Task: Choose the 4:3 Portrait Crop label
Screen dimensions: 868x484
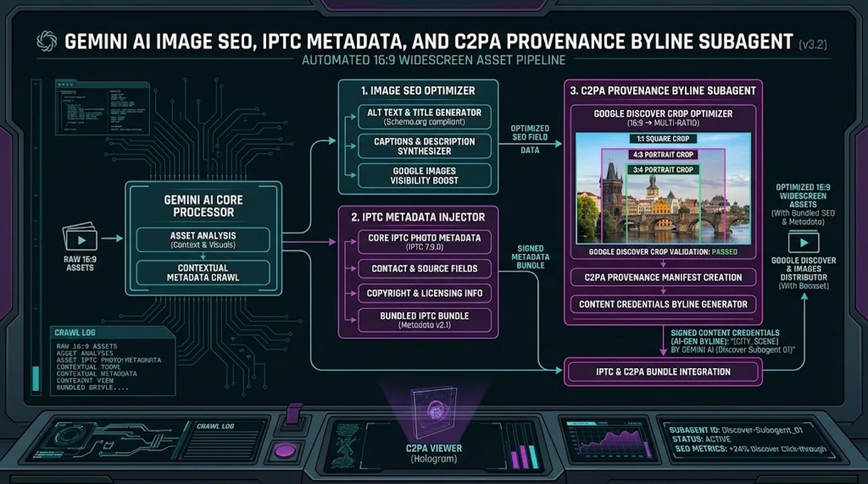Action: click(x=663, y=154)
